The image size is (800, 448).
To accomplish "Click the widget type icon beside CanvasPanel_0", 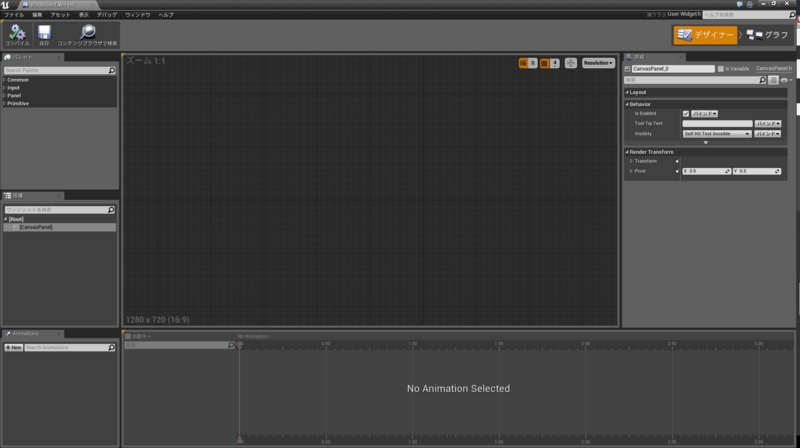I will pyautogui.click(x=628, y=68).
